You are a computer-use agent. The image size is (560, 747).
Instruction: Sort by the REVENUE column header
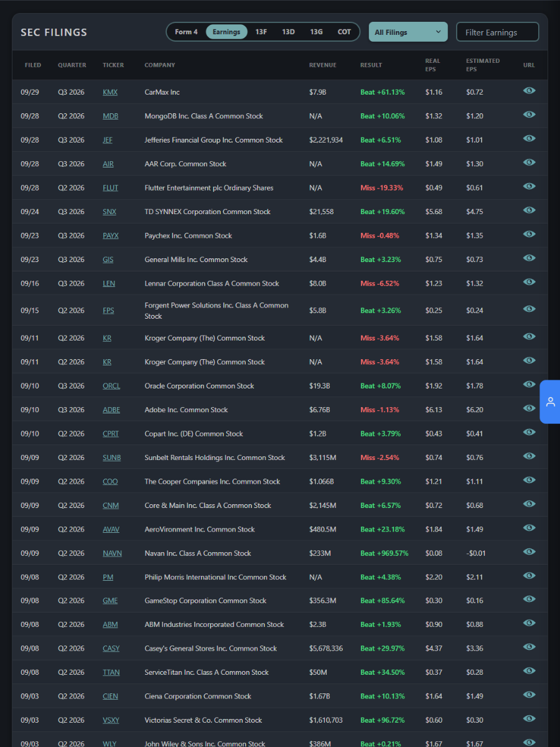(x=323, y=65)
